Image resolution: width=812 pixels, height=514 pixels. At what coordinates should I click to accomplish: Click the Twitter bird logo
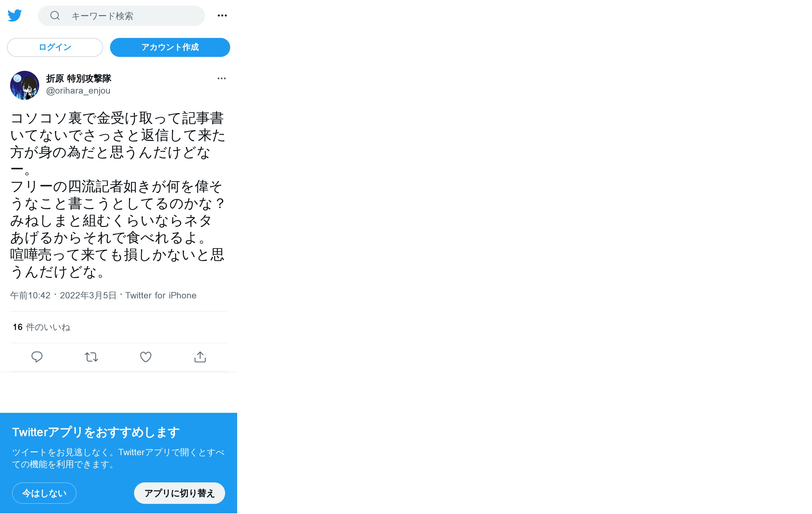[x=15, y=16]
